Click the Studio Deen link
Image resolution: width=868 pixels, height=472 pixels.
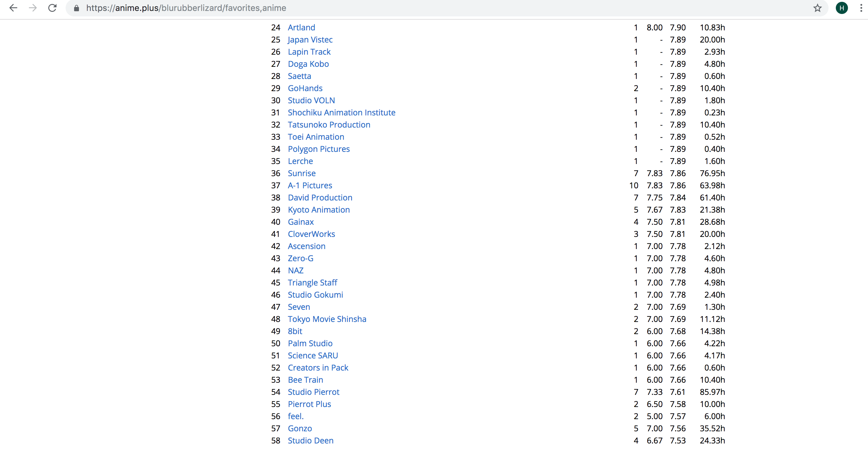(x=310, y=440)
